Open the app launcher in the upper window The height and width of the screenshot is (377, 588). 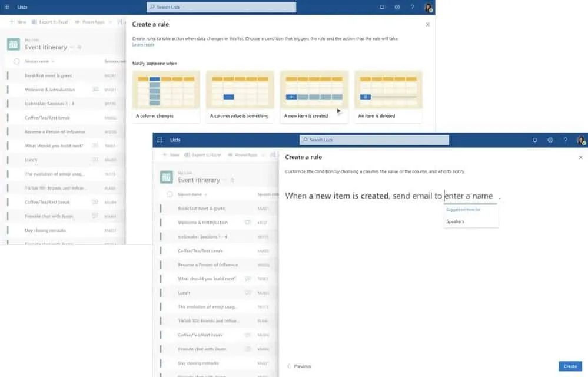(x=7, y=7)
